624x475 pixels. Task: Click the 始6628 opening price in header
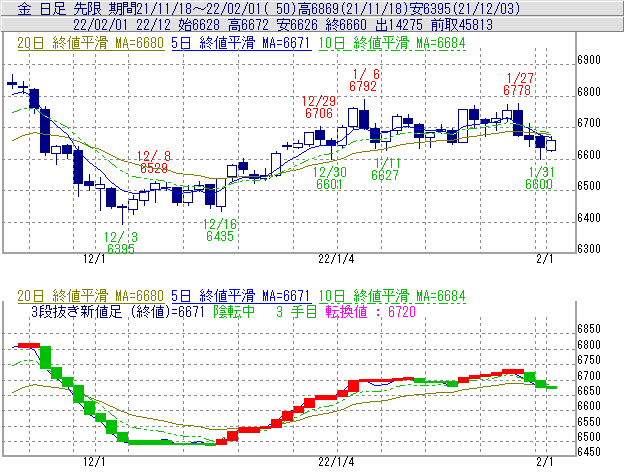tap(199, 25)
